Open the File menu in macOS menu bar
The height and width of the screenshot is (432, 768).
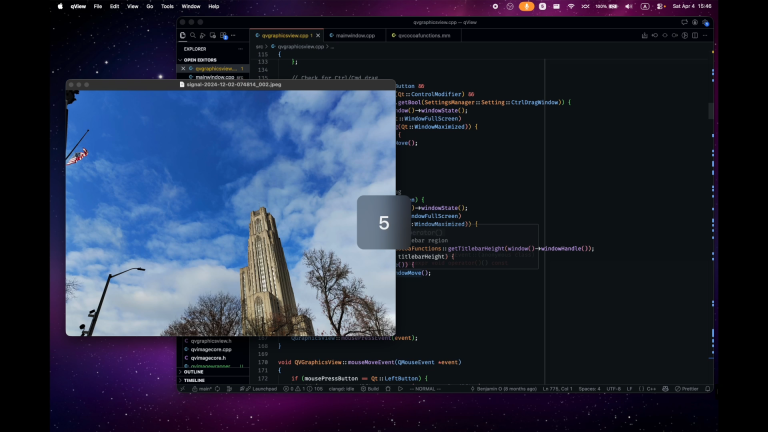(98, 6)
